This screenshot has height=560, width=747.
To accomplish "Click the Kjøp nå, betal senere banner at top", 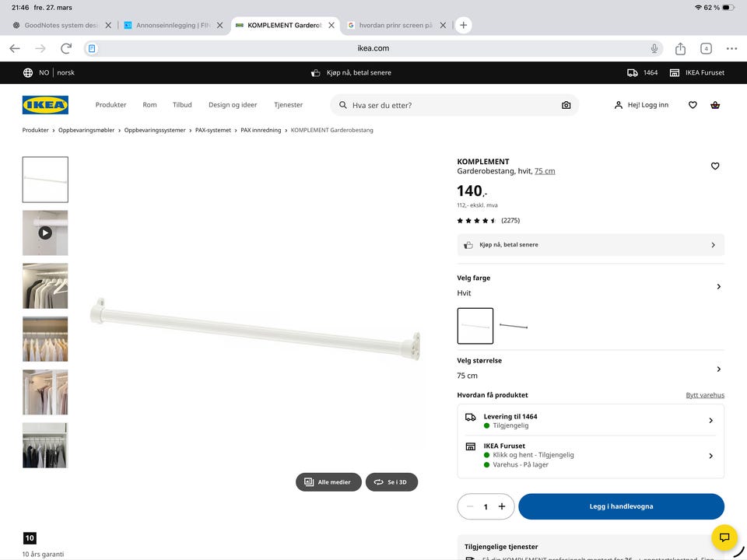I will [x=351, y=73].
